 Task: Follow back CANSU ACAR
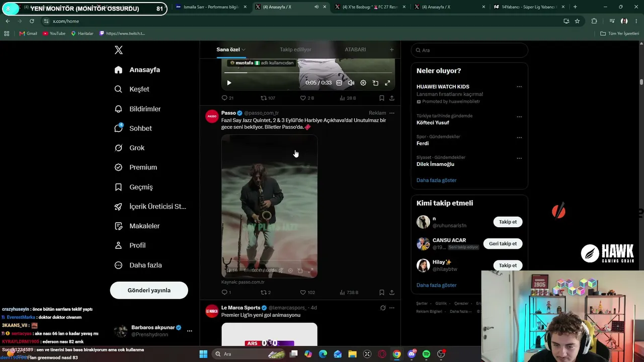tap(503, 244)
